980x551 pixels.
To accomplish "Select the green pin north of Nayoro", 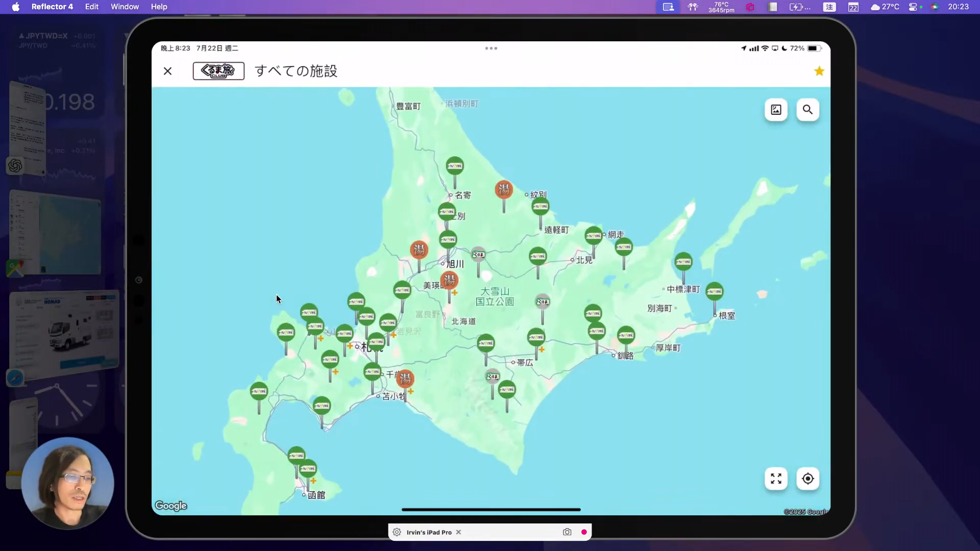I will click(x=455, y=166).
